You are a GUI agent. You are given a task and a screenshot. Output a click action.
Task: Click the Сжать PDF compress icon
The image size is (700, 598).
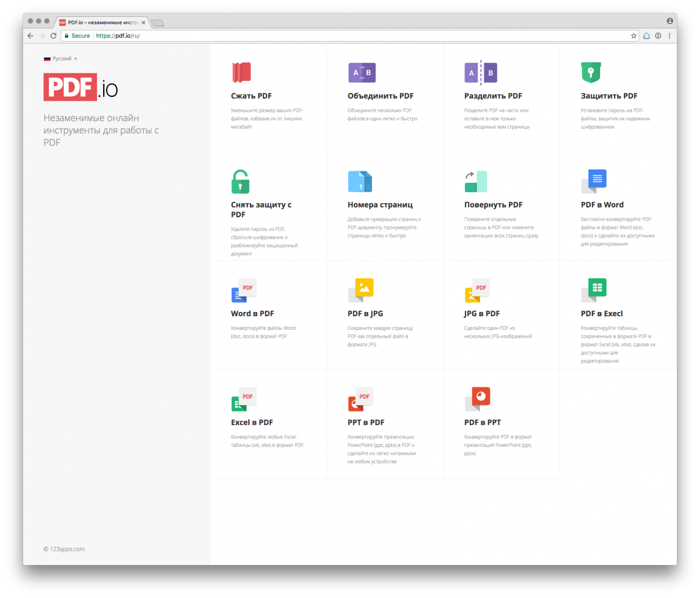[242, 72]
